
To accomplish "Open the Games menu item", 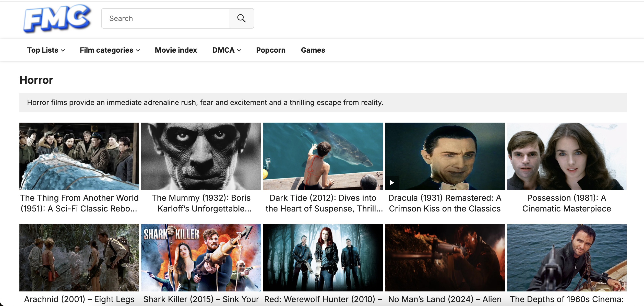I will pyautogui.click(x=313, y=50).
